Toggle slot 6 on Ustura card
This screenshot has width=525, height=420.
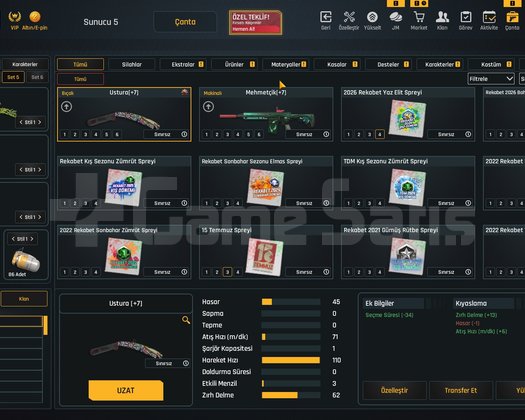click(x=117, y=134)
